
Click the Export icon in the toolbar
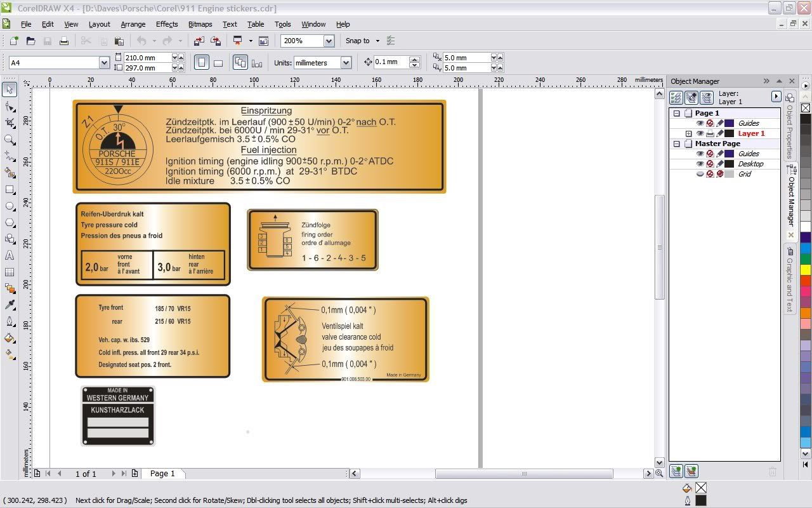(216, 41)
